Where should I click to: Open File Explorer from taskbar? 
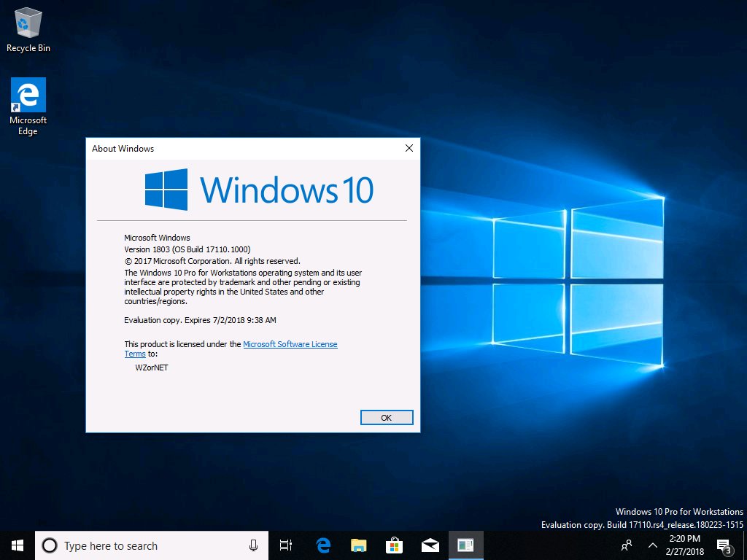[x=359, y=545]
